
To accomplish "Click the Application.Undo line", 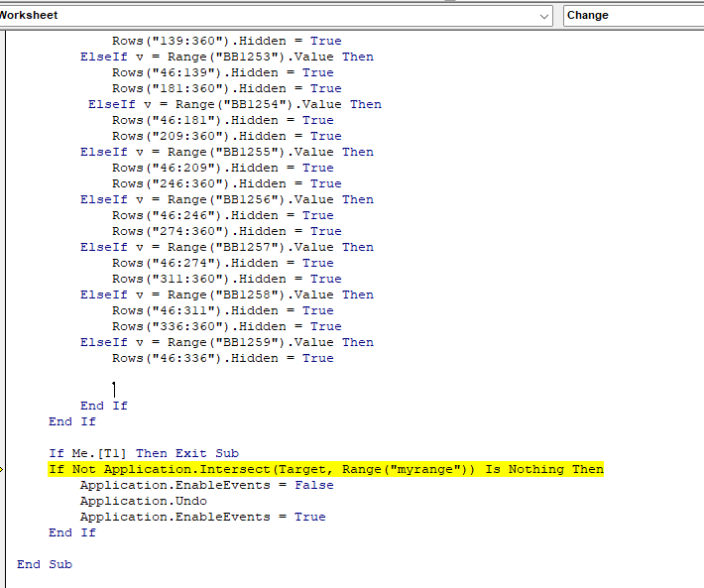I will [x=144, y=501].
